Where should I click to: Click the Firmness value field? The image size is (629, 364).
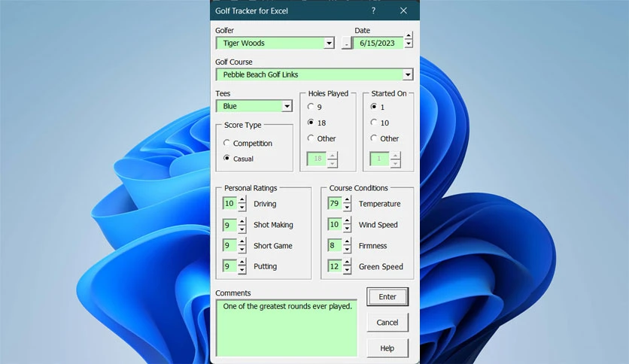(335, 245)
